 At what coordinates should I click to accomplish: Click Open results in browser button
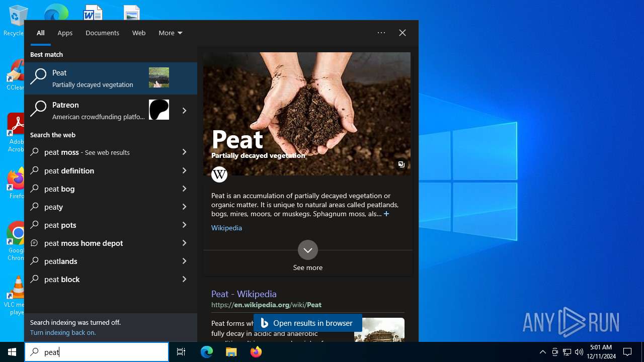(x=307, y=323)
